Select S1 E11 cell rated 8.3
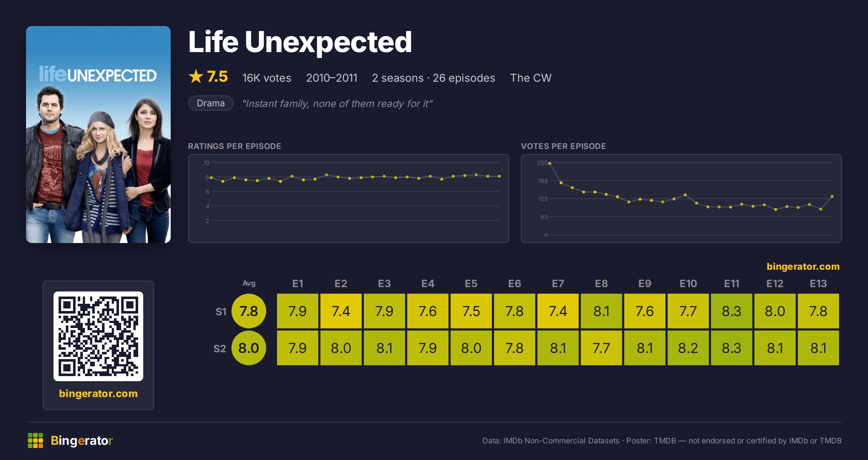The width and height of the screenshot is (868, 460). (732, 311)
